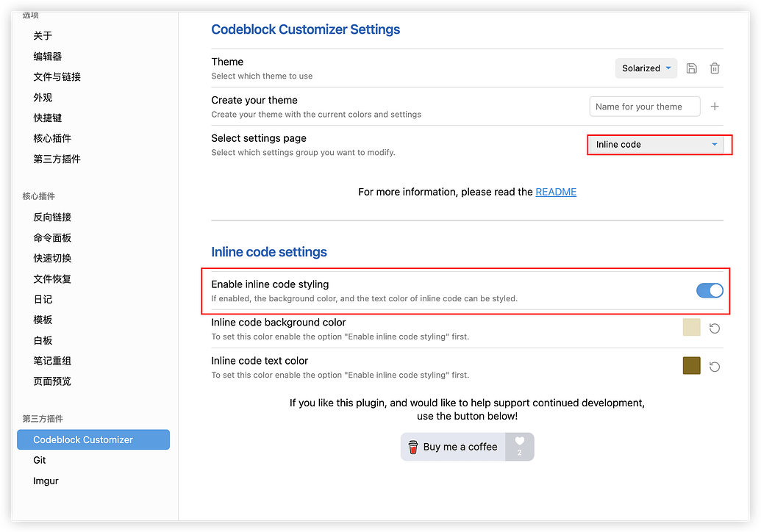Open the Git plugin settings
The height and width of the screenshot is (532, 761).
click(40, 460)
